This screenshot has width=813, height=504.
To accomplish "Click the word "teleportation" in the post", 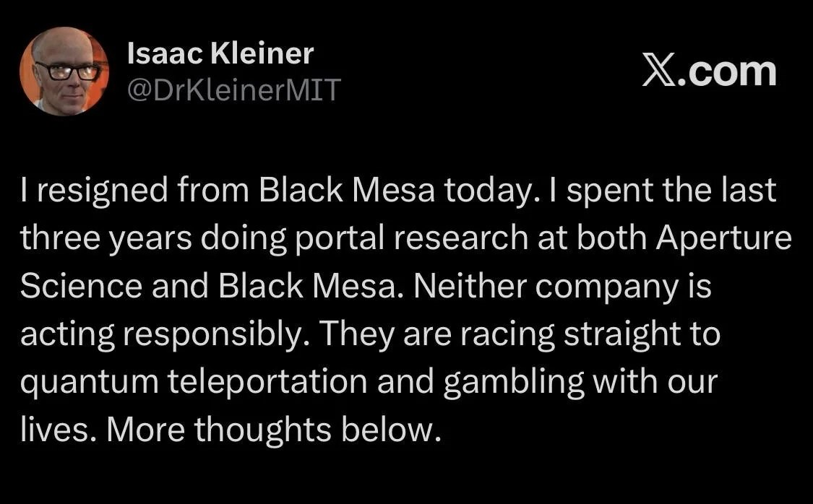I will tap(267, 382).
